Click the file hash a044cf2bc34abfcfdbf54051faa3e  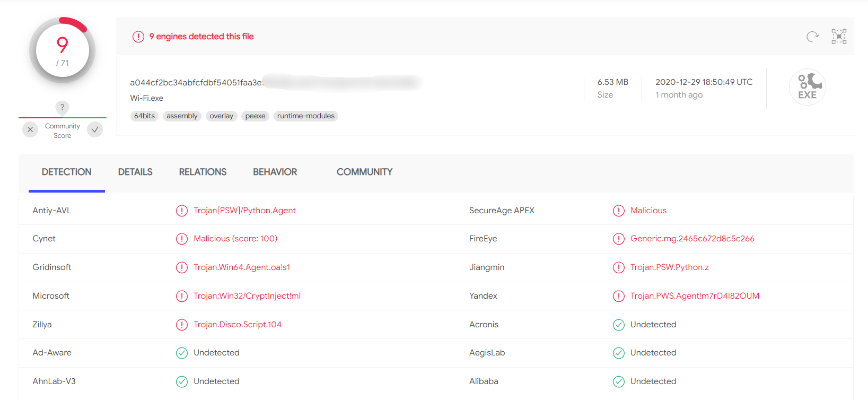tap(196, 83)
